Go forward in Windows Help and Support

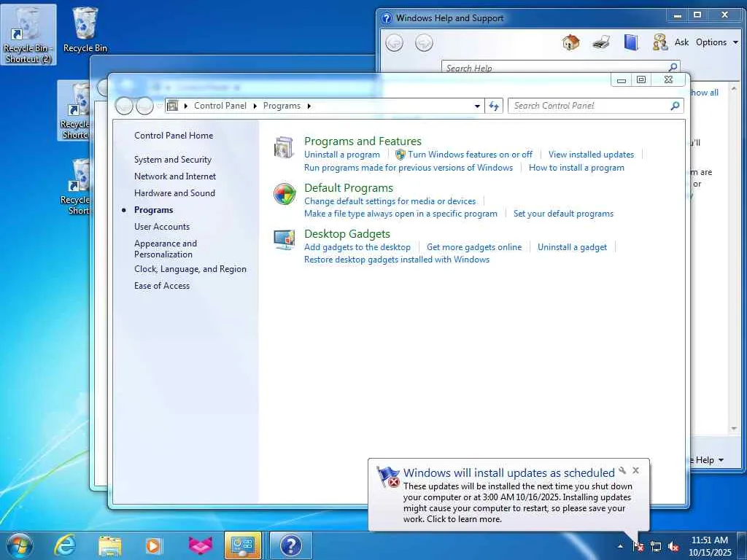(x=424, y=43)
